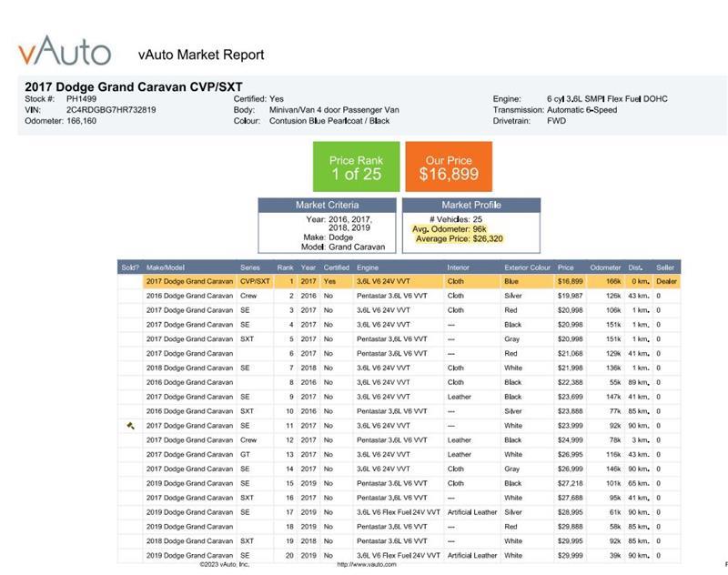Select the VIN 2C4RDGBG7HR732819
Screen dimensions: 728x575
click(111, 110)
